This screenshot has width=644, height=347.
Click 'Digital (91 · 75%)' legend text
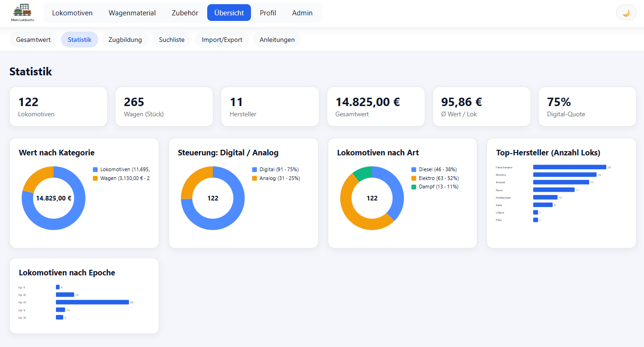pos(279,170)
